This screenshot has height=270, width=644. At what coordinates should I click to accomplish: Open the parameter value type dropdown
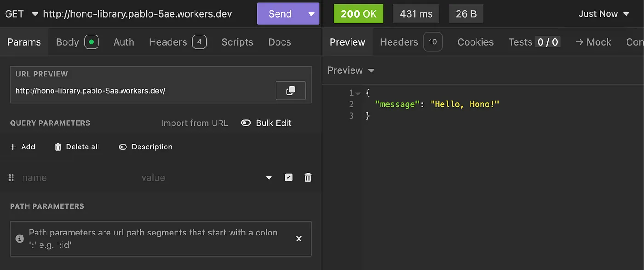(269, 178)
